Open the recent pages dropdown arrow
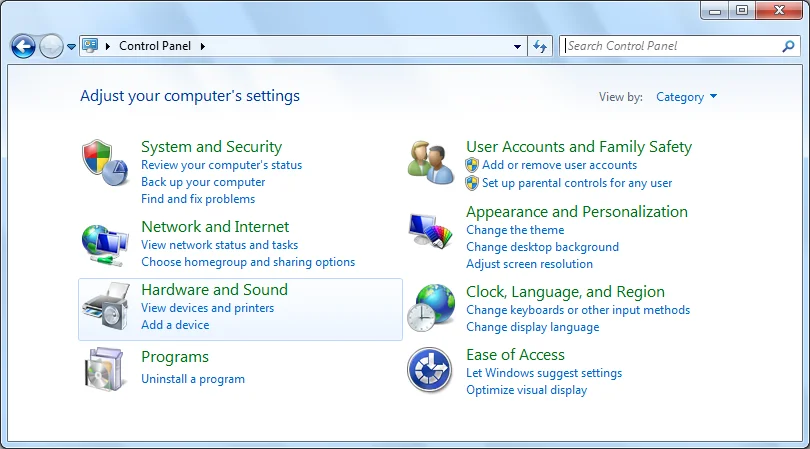 tap(71, 46)
